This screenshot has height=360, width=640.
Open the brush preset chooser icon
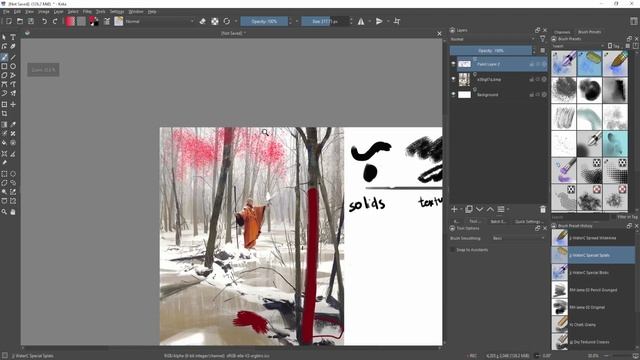point(118,21)
